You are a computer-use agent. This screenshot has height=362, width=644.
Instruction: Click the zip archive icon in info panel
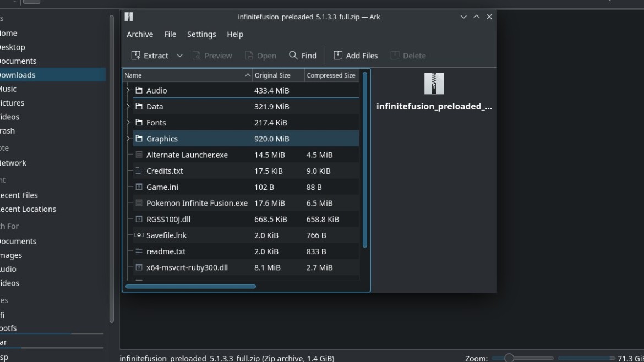pos(434,84)
